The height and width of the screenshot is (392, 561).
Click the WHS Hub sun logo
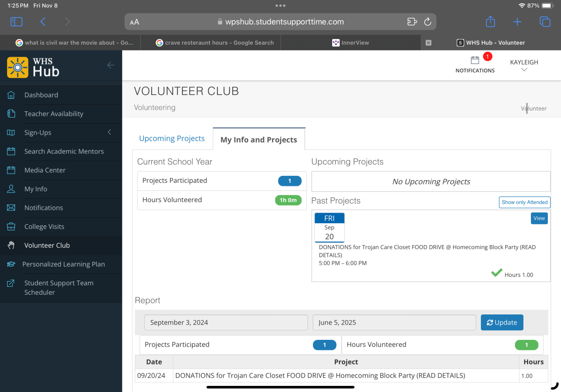tap(18, 67)
